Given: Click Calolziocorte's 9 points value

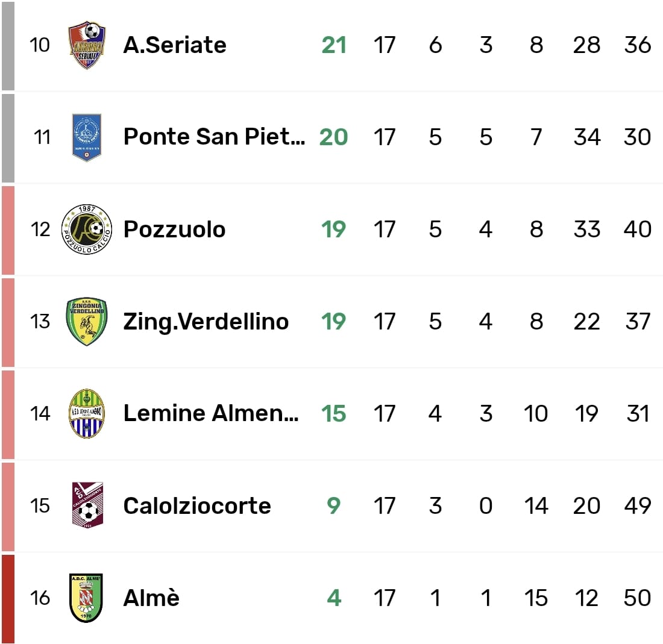Looking at the screenshot, I should point(334,506).
